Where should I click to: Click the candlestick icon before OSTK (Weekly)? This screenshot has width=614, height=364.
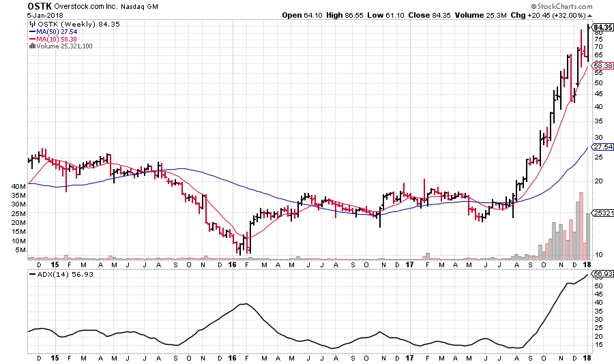coord(32,25)
